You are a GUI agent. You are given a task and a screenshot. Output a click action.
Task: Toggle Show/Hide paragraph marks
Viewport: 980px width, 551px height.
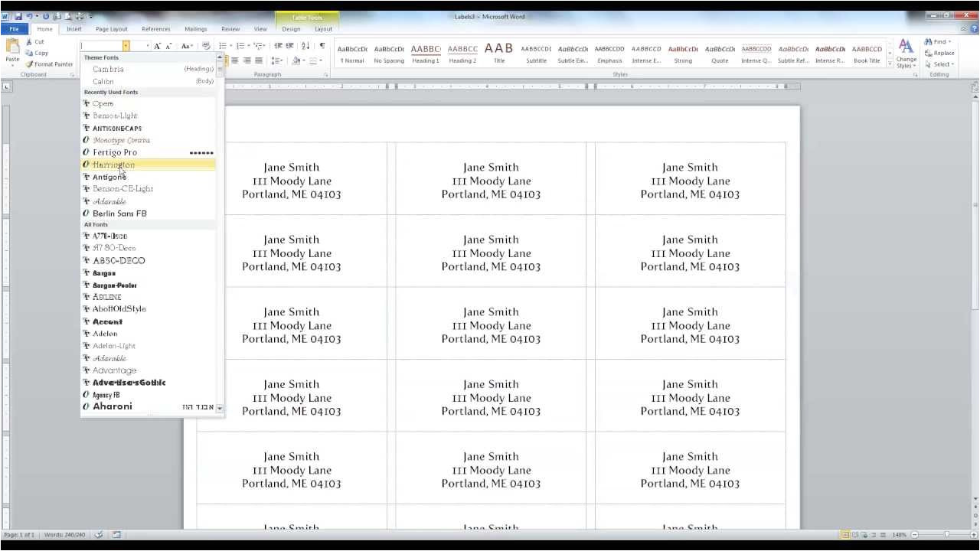[322, 46]
